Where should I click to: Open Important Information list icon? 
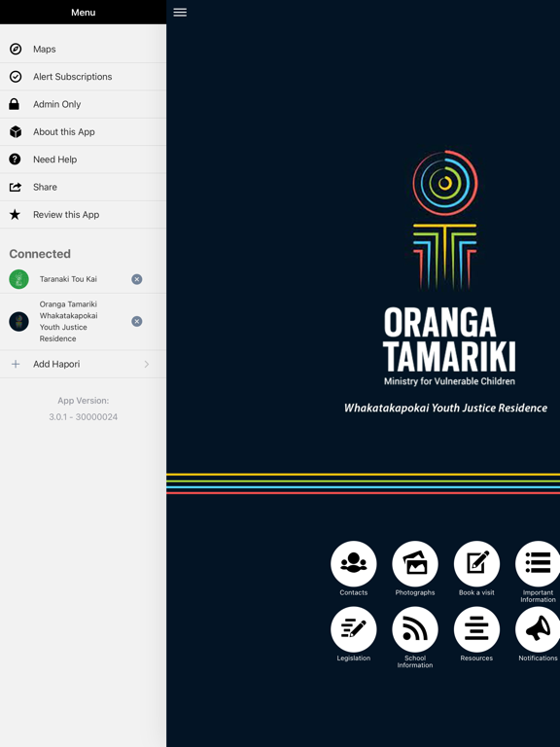(538, 563)
